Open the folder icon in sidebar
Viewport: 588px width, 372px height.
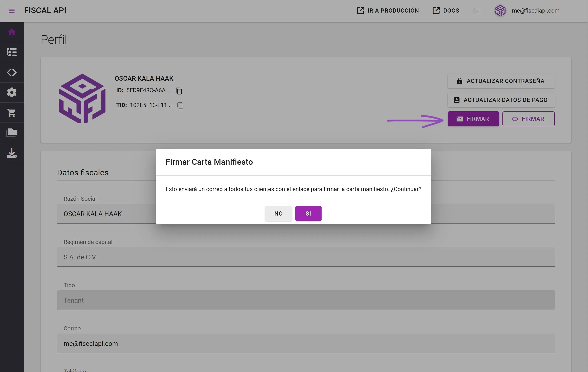point(12,133)
